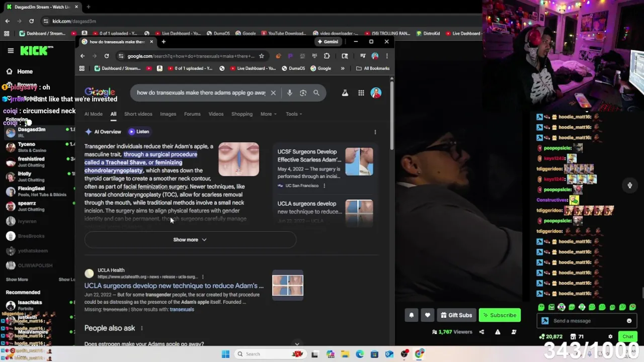
Task: Open UCLA Health result options menu
Action: [x=203, y=277]
